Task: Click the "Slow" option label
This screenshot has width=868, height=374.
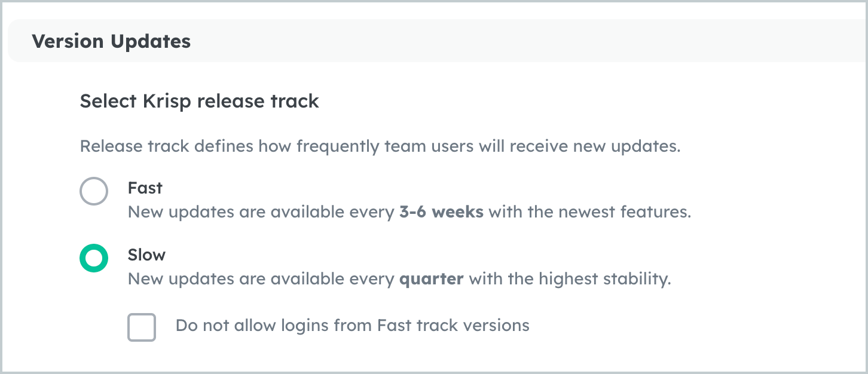Action: tap(146, 255)
